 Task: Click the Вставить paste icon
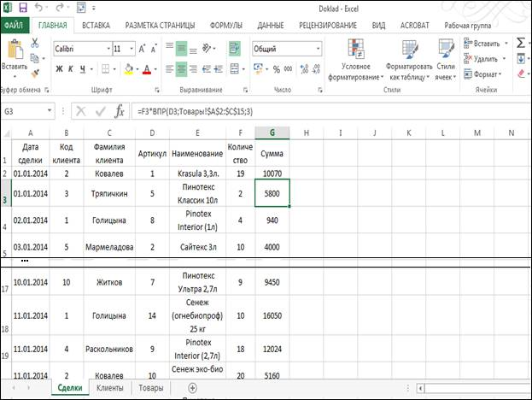coord(15,50)
